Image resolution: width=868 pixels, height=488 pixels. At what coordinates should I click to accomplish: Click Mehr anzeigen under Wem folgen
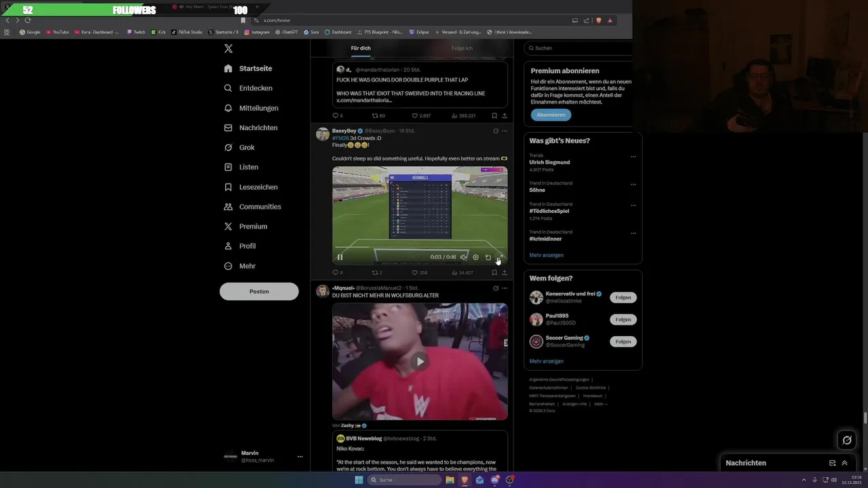(x=547, y=361)
